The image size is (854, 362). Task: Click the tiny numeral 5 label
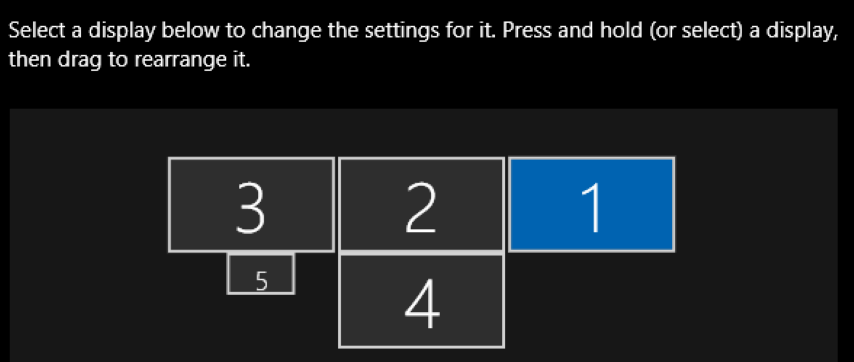point(261,281)
